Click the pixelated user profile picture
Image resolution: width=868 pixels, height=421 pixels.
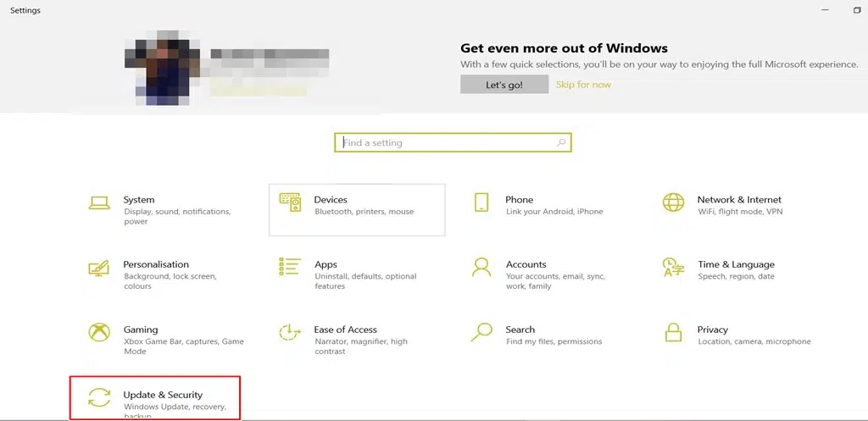point(160,68)
